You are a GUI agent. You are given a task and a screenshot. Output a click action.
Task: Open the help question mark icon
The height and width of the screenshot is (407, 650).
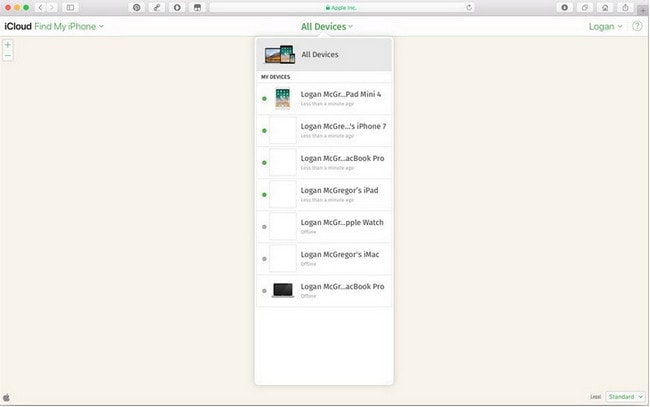(x=637, y=27)
